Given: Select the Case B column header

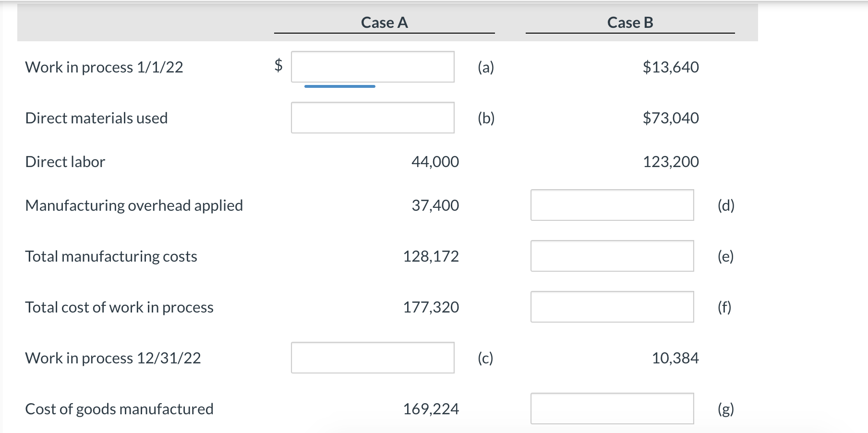Looking at the screenshot, I should (x=629, y=22).
